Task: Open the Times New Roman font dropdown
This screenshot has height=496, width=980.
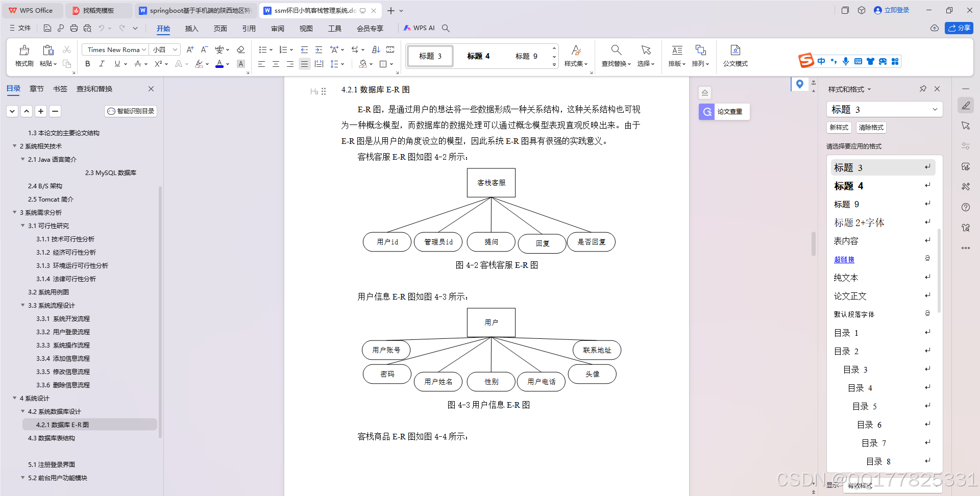Action: tap(144, 49)
